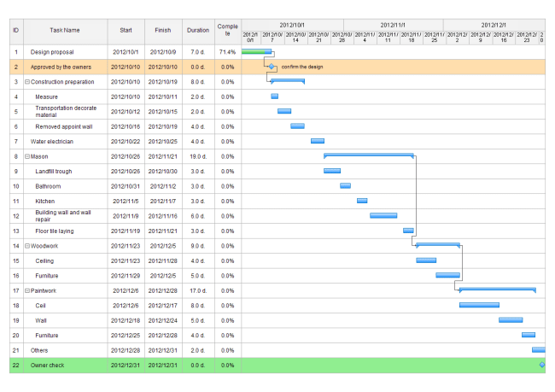The width and height of the screenshot is (555, 392).
Task: Click the Ceil task bar in chart
Action: pos(479,306)
